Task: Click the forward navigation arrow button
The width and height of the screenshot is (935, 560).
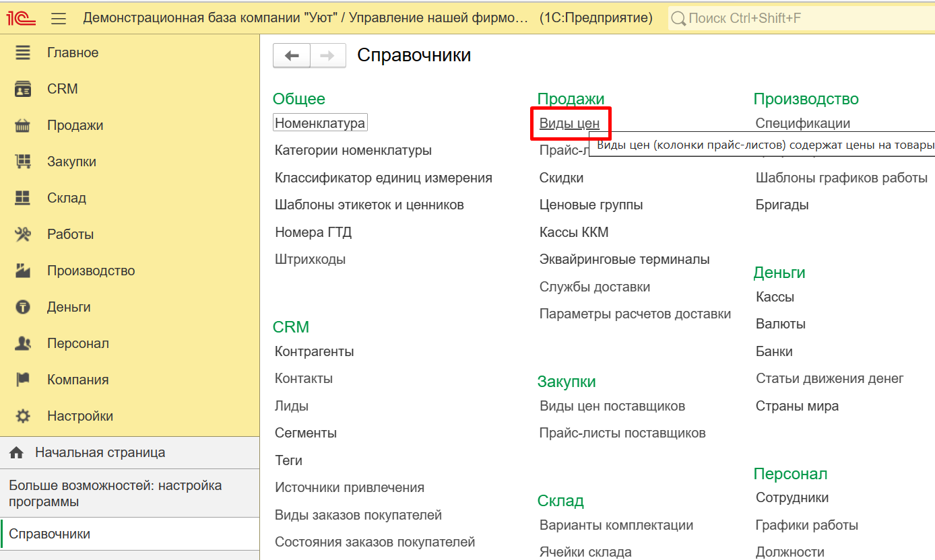Action: tap(327, 56)
